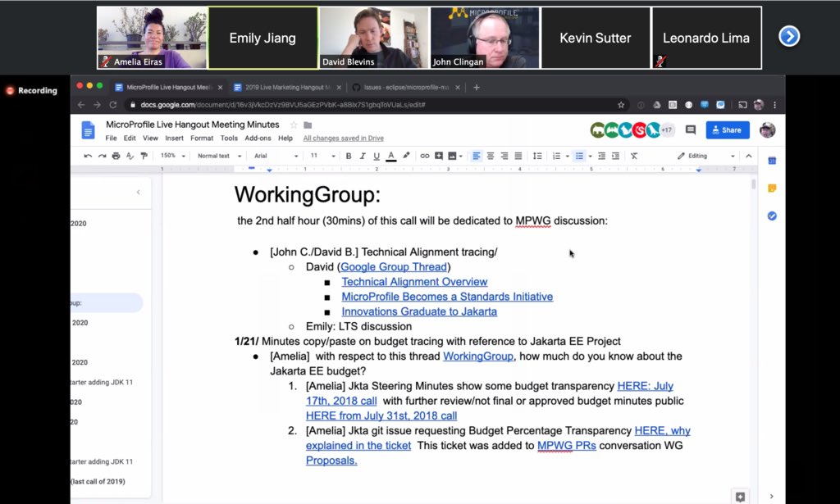The width and height of the screenshot is (840, 504).
Task: Open the Google Group Thread link
Action: (x=394, y=266)
